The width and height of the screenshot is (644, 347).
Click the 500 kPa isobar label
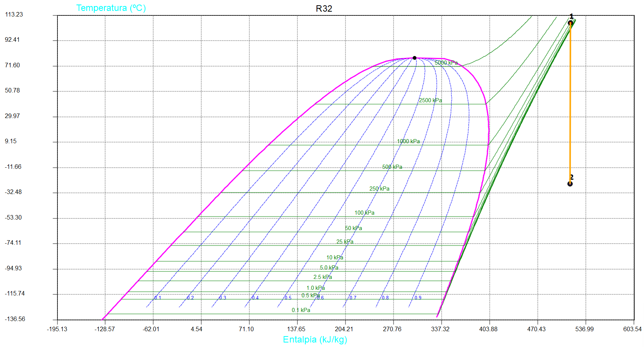392,167
